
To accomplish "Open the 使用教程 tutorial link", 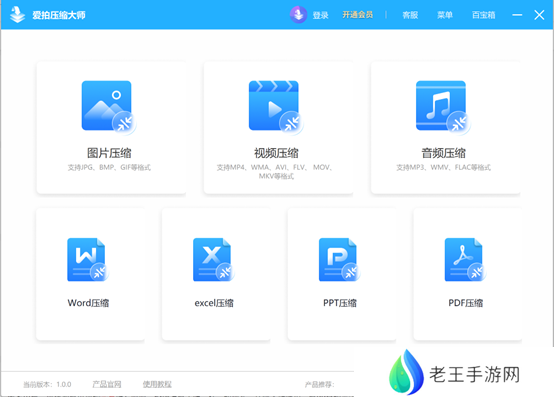I will pyautogui.click(x=157, y=384).
